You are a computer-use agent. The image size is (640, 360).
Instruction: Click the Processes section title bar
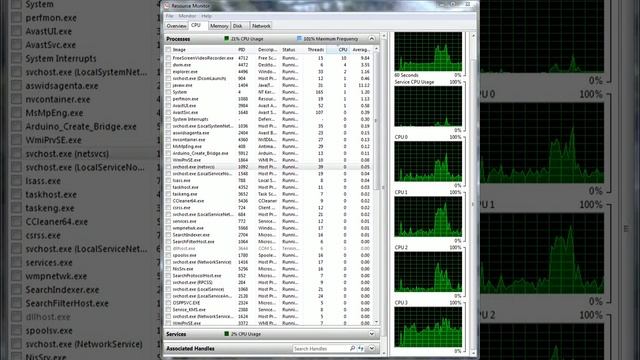tap(271, 39)
